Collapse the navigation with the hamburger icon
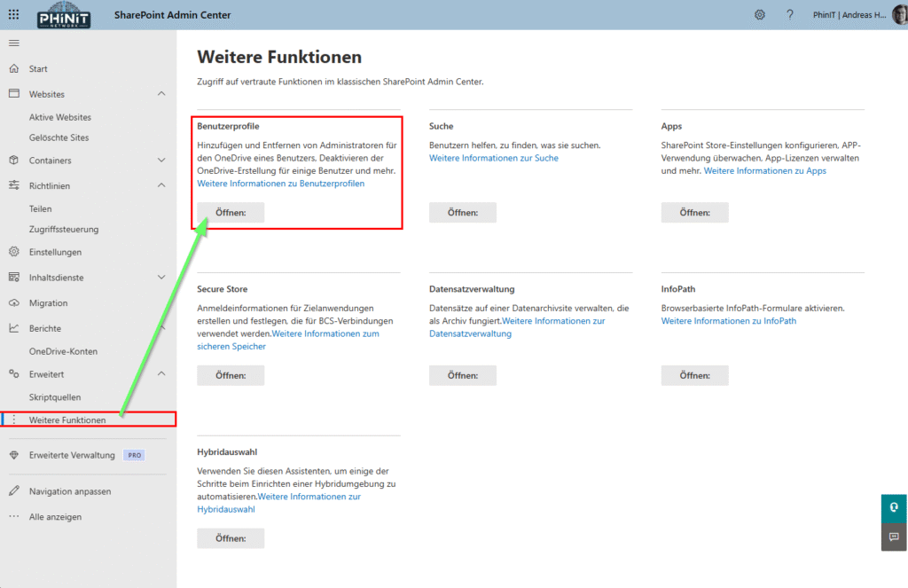908x588 pixels. 13,42
